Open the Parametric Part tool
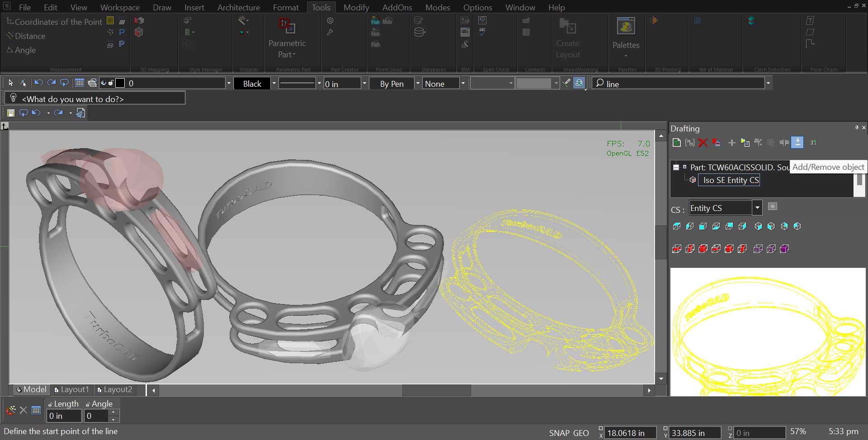Image resolution: width=868 pixels, height=440 pixels. [x=287, y=38]
